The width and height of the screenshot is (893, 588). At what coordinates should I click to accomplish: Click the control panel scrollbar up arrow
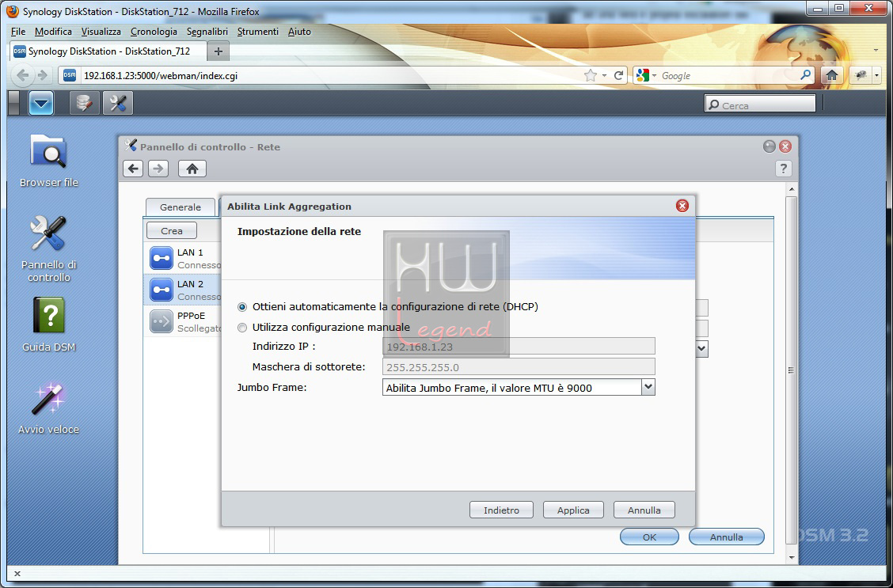pos(791,188)
